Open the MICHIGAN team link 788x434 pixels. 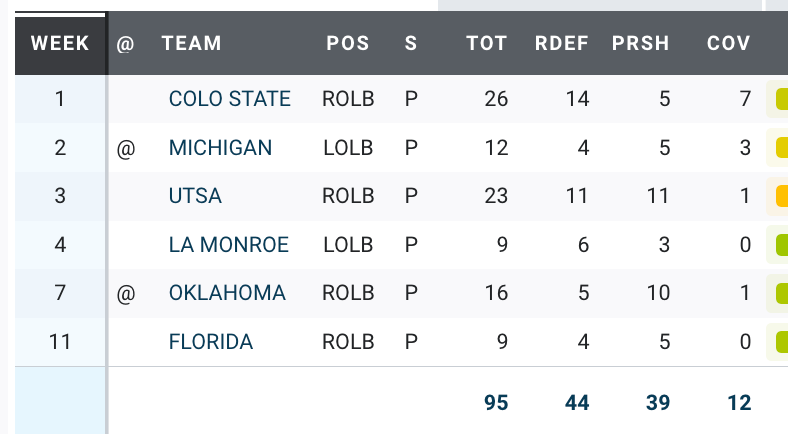point(221,148)
